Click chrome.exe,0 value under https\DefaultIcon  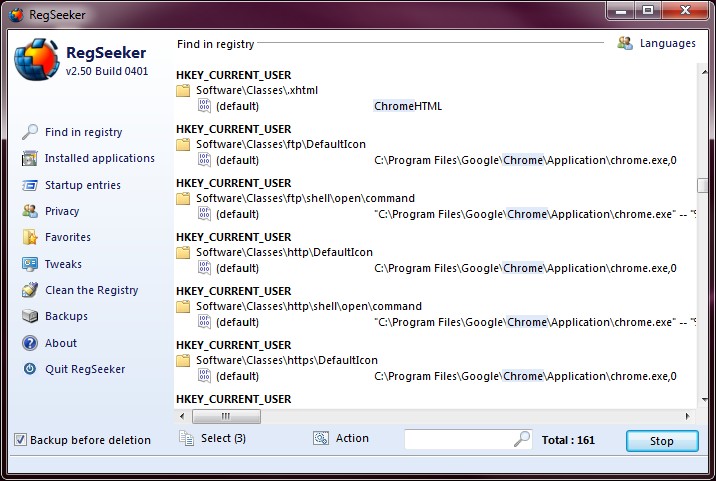click(526, 376)
